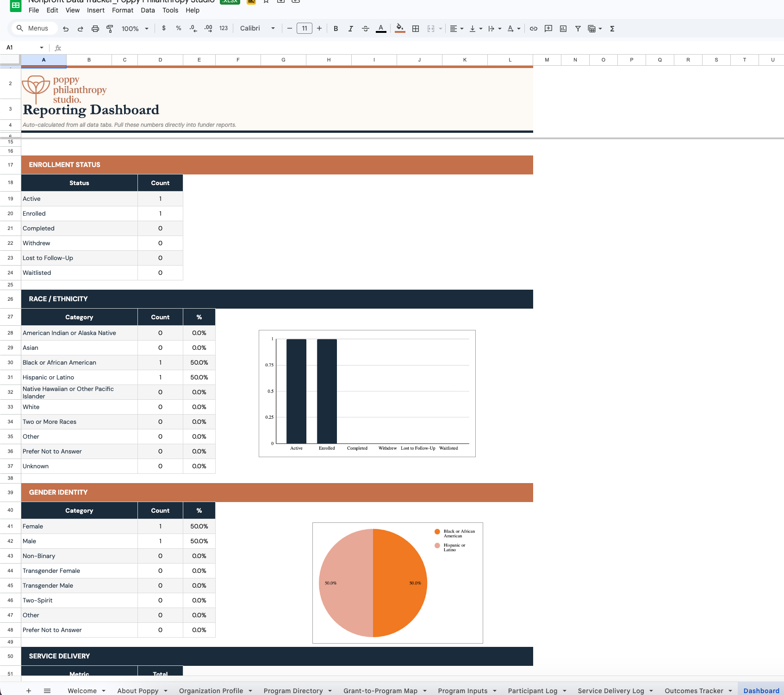Click the Black or African American cell
Viewport: 784px width, 695px height.
click(79, 362)
